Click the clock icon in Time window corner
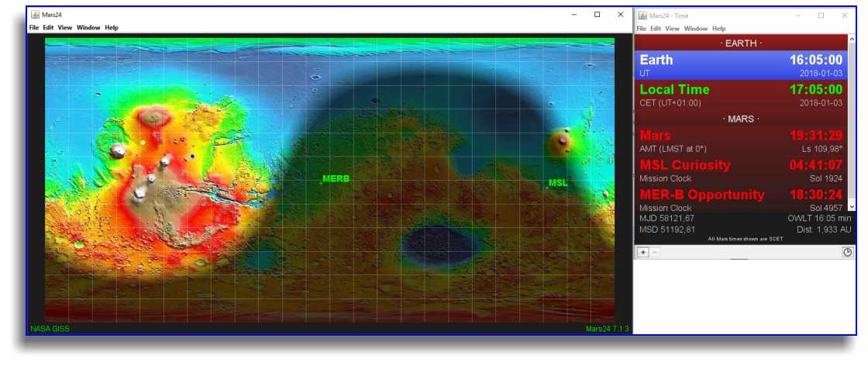The width and height of the screenshot is (868, 366). pyautogui.click(x=848, y=252)
